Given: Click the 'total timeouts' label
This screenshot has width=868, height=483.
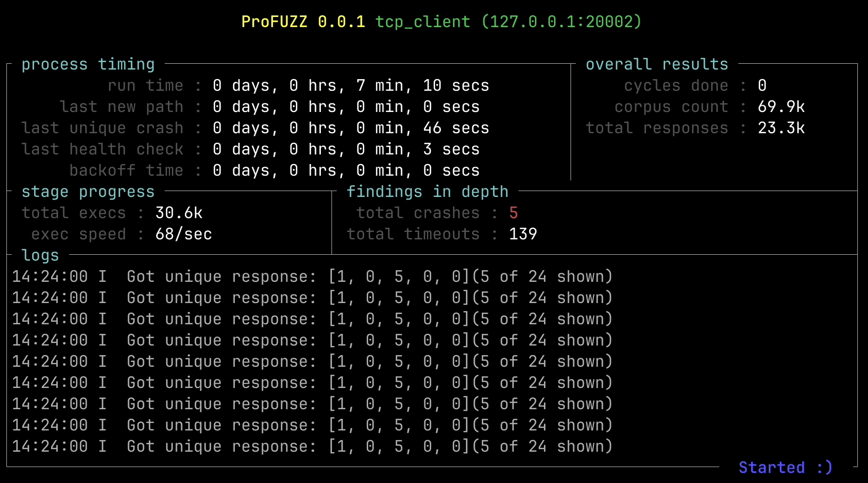Looking at the screenshot, I should coord(413,234).
